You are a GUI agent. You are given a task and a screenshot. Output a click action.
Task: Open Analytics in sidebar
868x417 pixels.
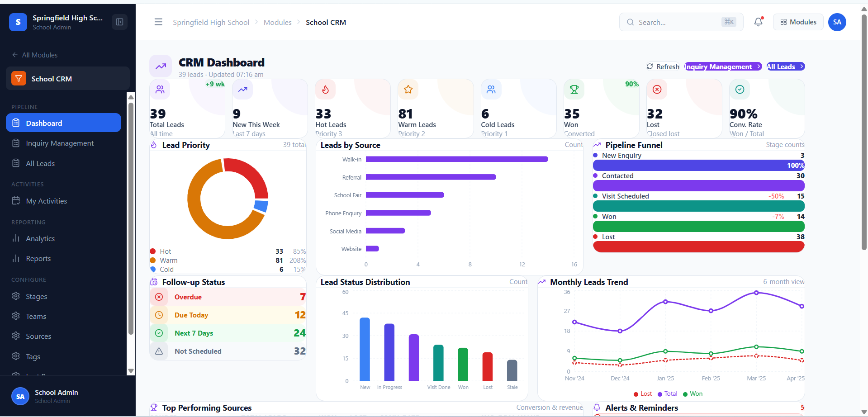[x=63, y=238]
